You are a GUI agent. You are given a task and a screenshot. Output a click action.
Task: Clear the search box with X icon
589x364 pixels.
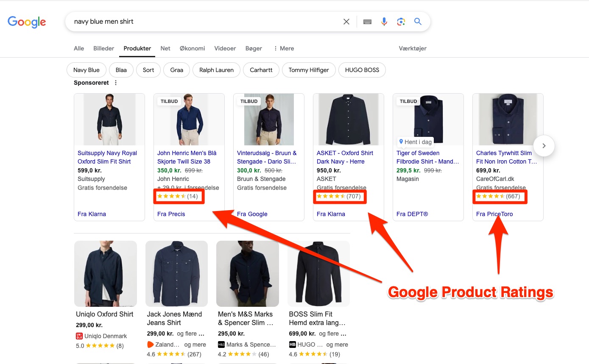tap(346, 22)
